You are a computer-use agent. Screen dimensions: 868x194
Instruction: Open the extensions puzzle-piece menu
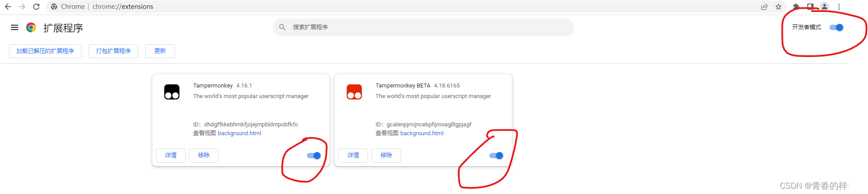796,7
